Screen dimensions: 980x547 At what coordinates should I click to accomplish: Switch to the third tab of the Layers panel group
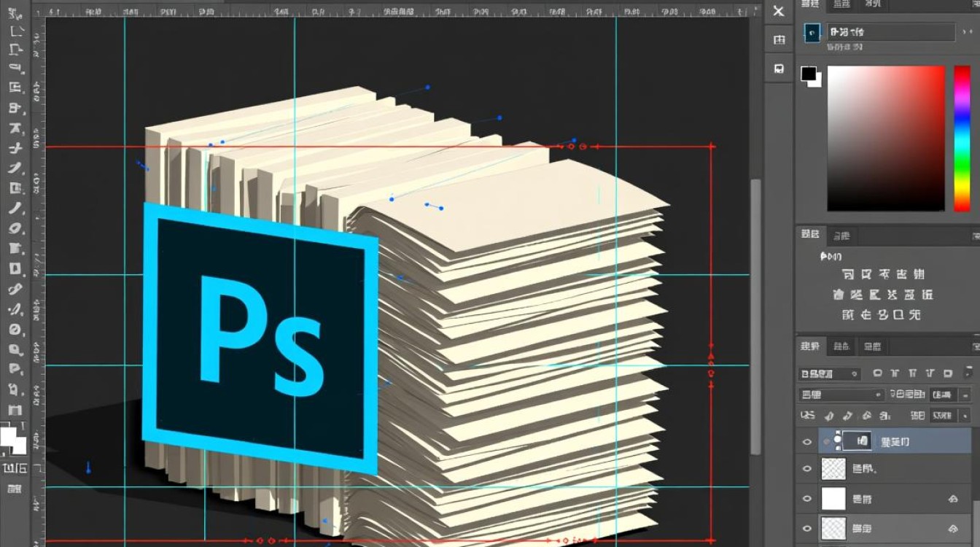[871, 346]
